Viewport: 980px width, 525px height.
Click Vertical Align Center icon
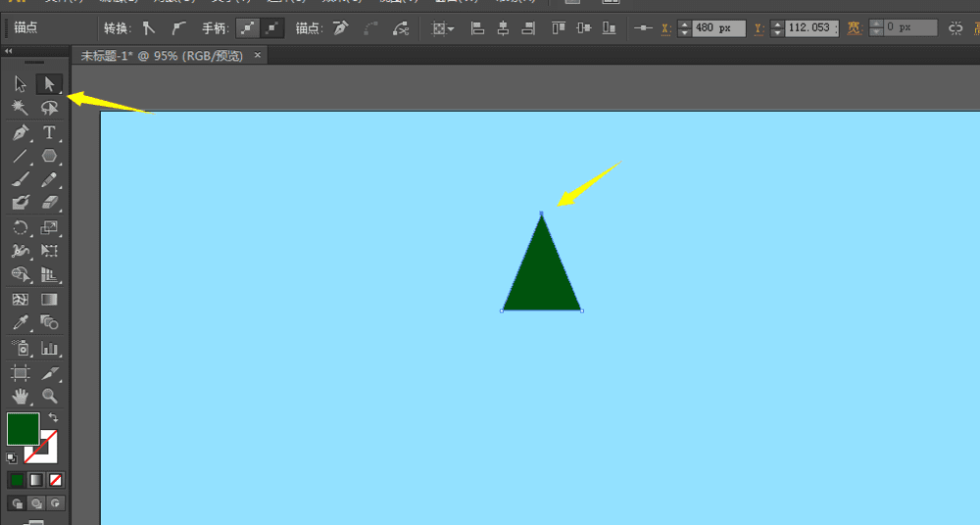point(584,28)
